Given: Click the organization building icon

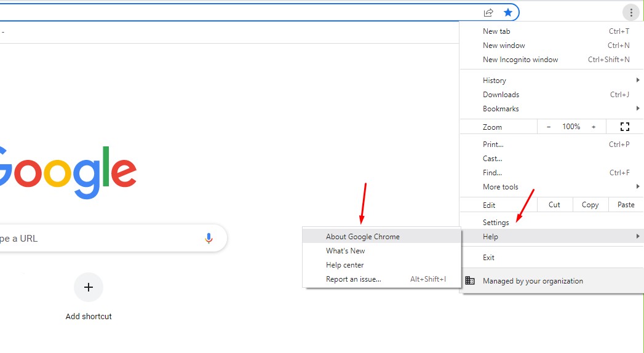Looking at the screenshot, I should [470, 281].
